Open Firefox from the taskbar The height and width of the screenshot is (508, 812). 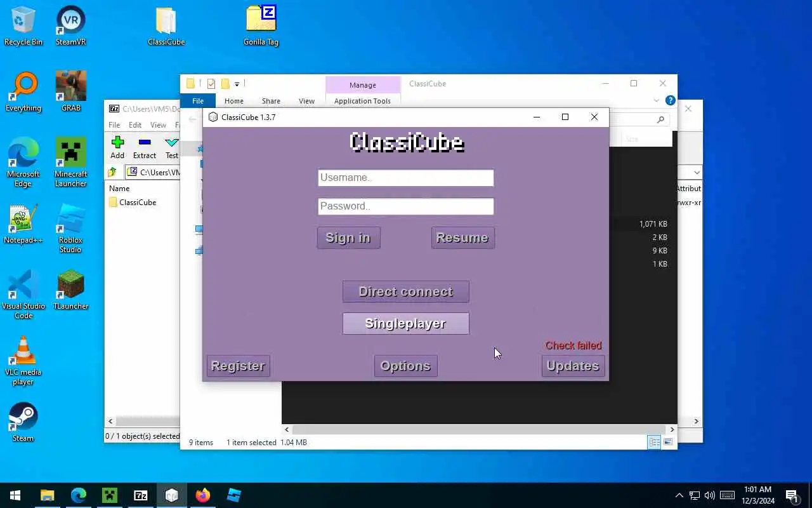[202, 495]
